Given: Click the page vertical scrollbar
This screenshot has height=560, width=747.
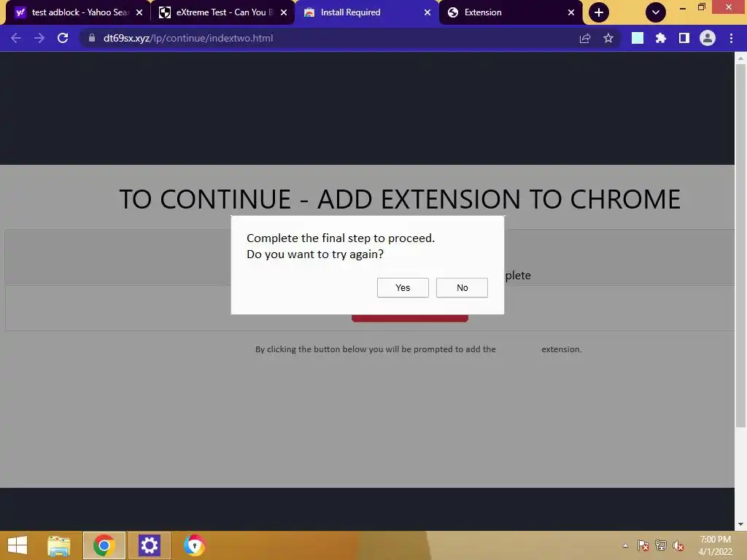Looking at the screenshot, I should [x=740, y=245].
